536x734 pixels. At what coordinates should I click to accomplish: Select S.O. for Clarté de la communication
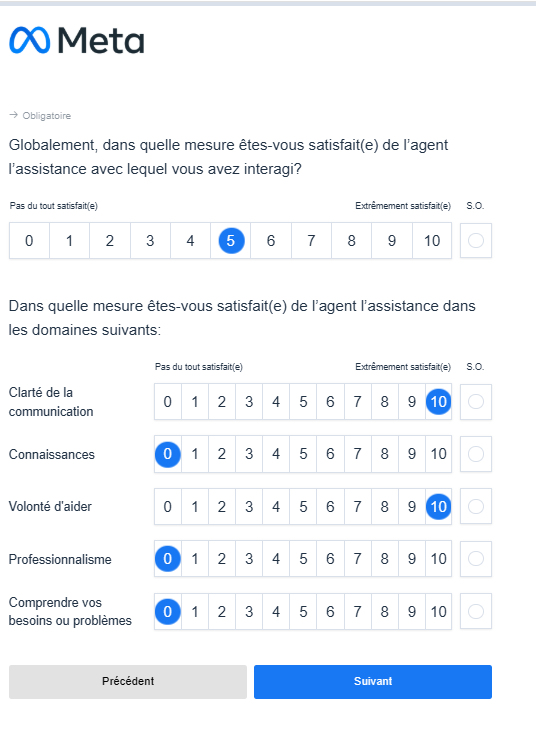(476, 402)
